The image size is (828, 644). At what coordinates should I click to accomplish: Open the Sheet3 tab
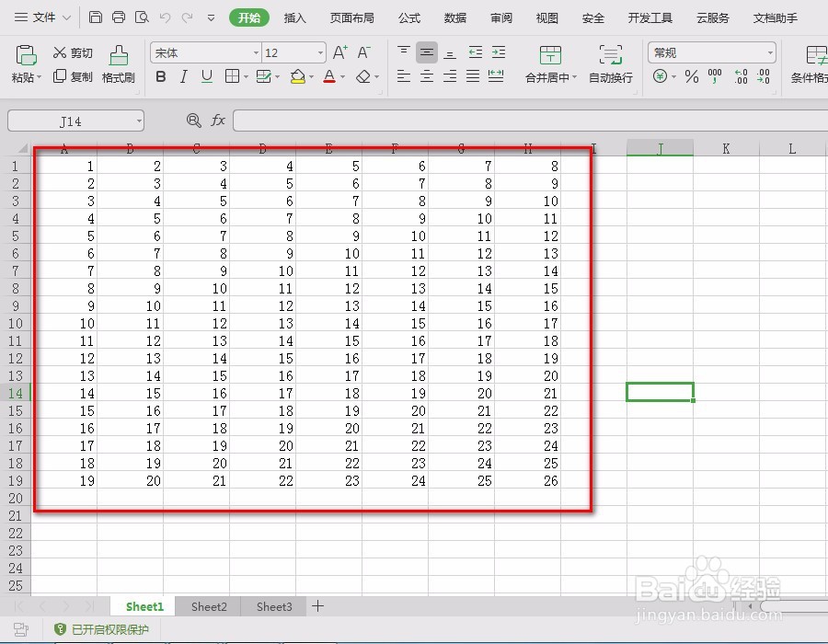click(273, 606)
